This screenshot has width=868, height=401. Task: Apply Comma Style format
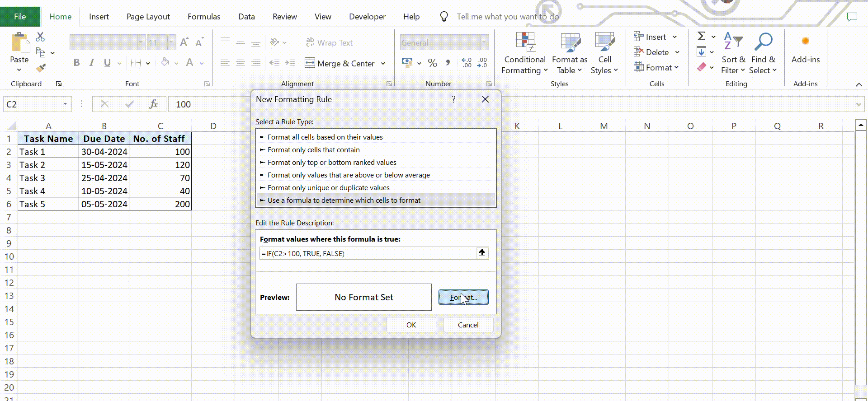pyautogui.click(x=448, y=63)
